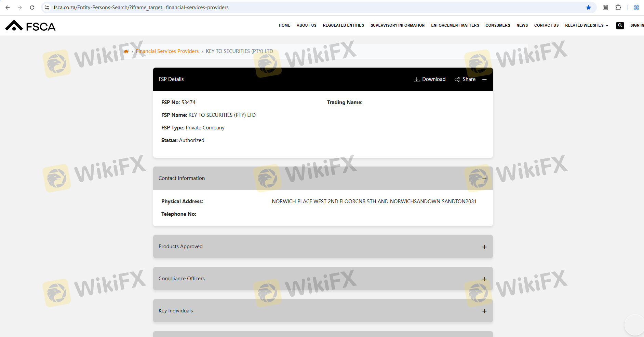
Task: Open the About Us menu
Action: pos(307,25)
